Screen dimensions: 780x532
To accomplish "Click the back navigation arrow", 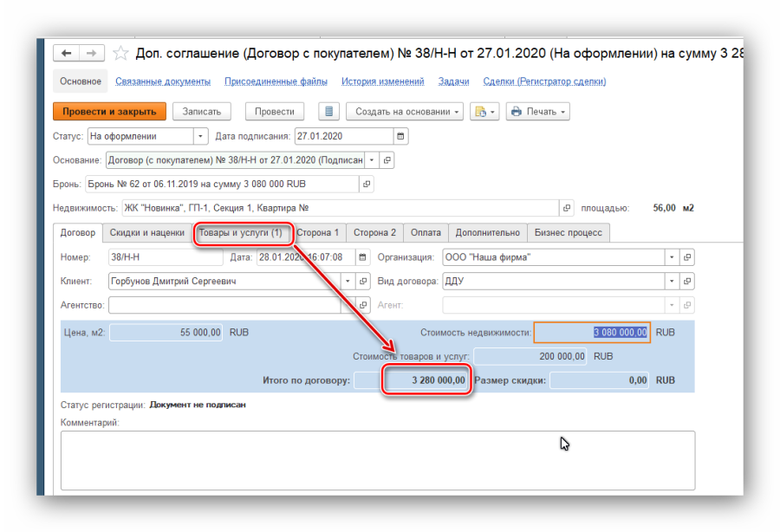I will point(67,54).
